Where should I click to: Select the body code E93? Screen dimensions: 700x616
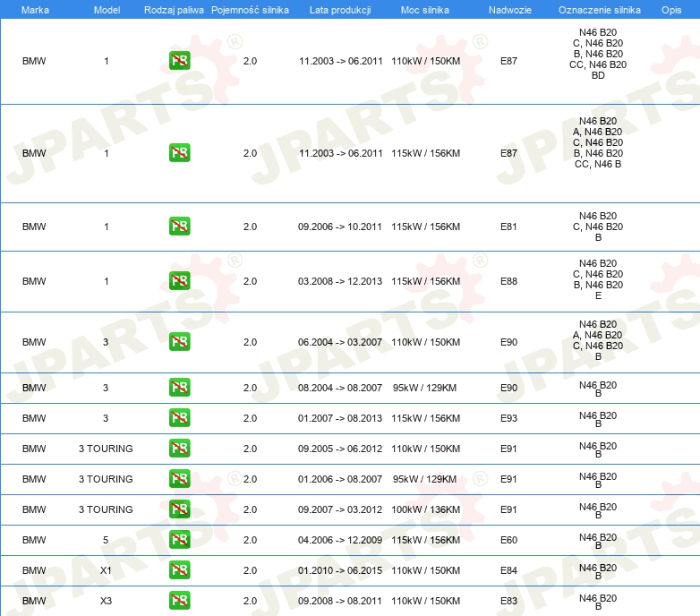pos(508,418)
